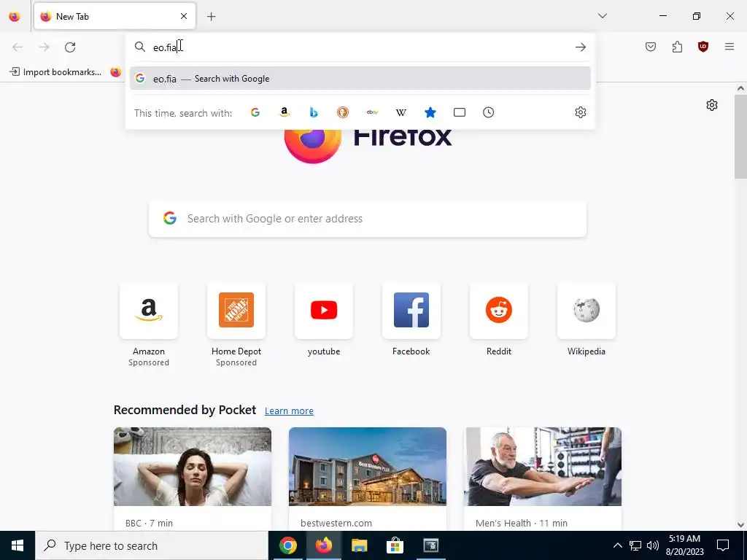Screen dimensions: 747x560
Task: Search this time with Bing
Action: 314,112
